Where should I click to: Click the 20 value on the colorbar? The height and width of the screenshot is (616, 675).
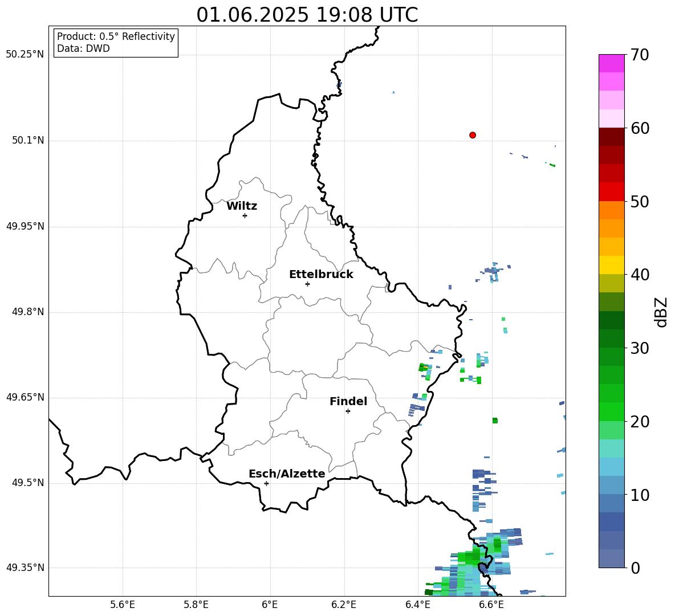(640, 422)
